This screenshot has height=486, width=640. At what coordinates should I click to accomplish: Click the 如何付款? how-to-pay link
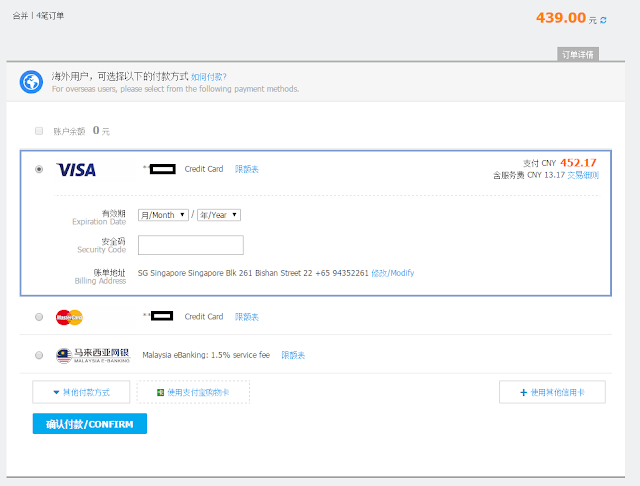pos(209,77)
